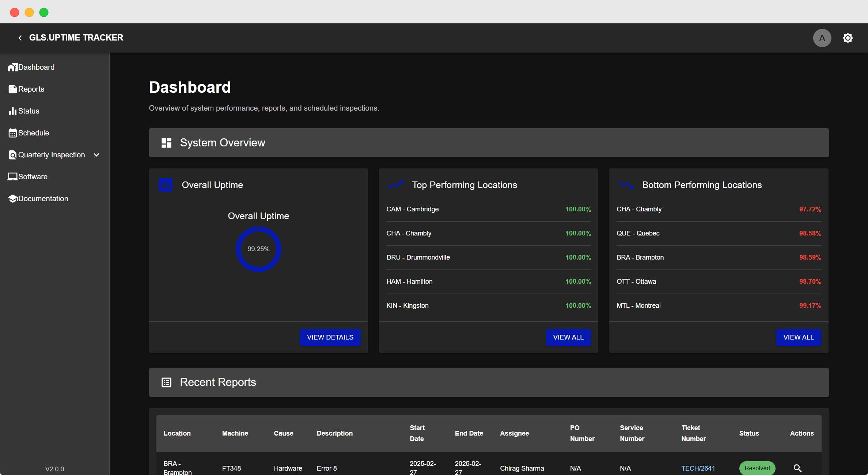
Task: Click the Dashboard home icon in sidebar
Action: 12,67
